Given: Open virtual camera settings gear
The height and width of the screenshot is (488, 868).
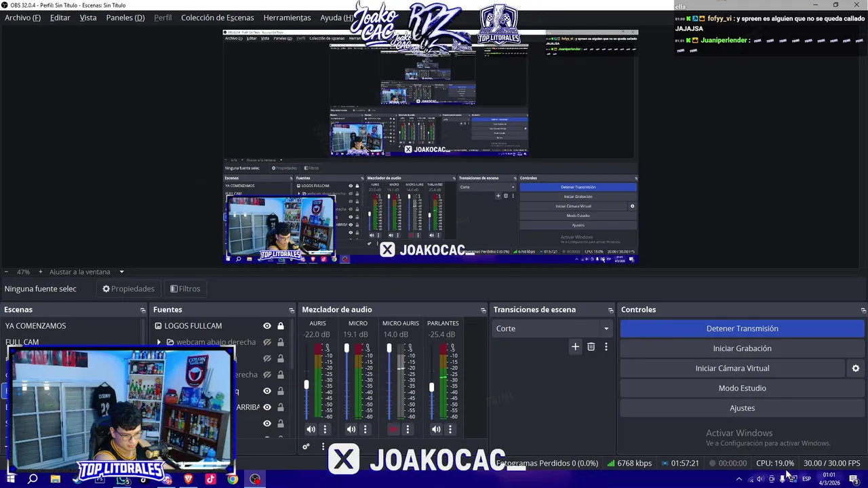Looking at the screenshot, I should pyautogui.click(x=856, y=368).
